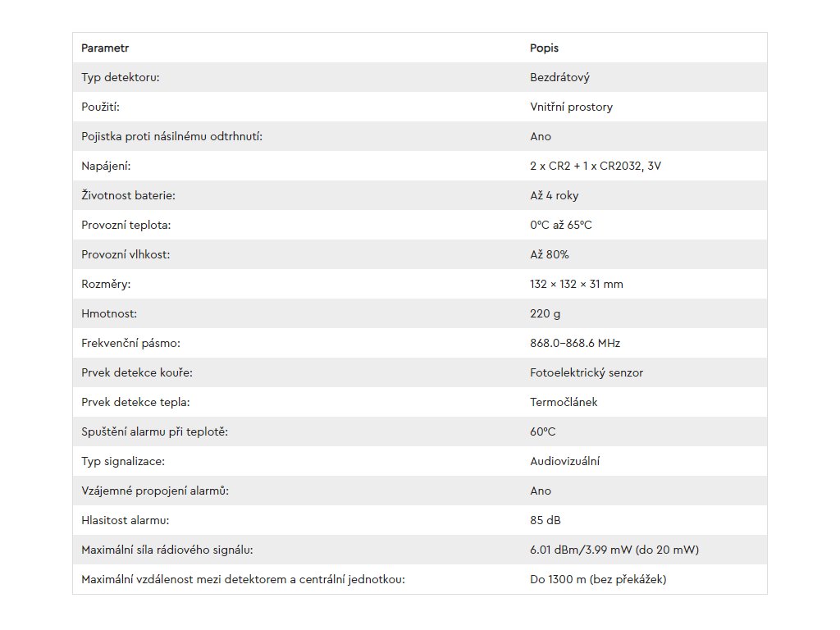This screenshot has height=630, width=840.
Task: Select the "Životnost baterie:" row label
Action: (128, 195)
